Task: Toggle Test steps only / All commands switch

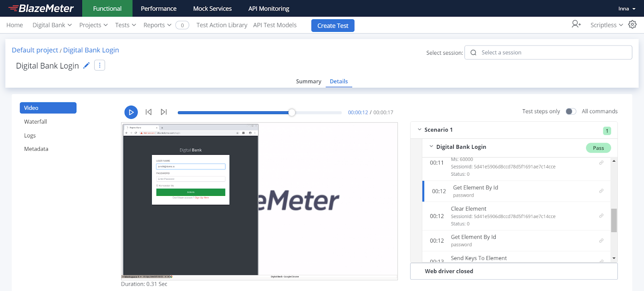Action: click(571, 111)
